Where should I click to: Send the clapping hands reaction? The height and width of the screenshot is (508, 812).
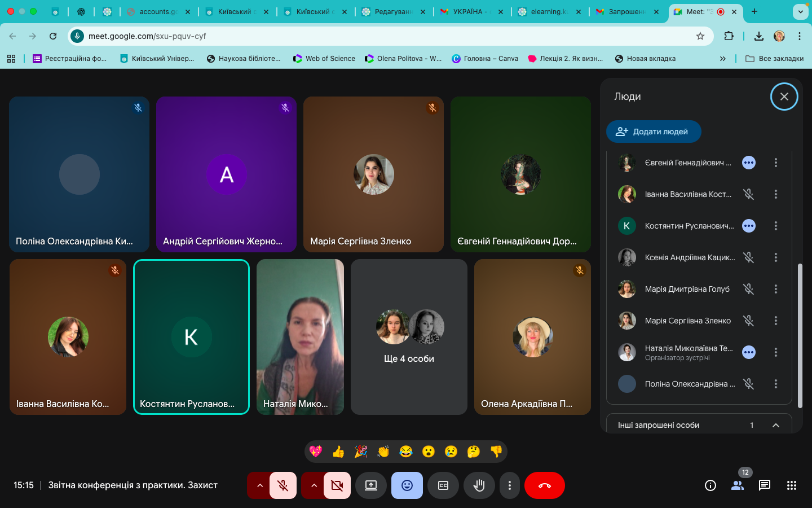click(383, 452)
